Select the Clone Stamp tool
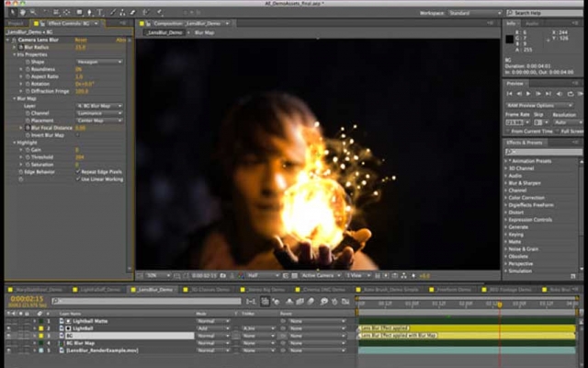The image size is (588, 368). point(122,12)
